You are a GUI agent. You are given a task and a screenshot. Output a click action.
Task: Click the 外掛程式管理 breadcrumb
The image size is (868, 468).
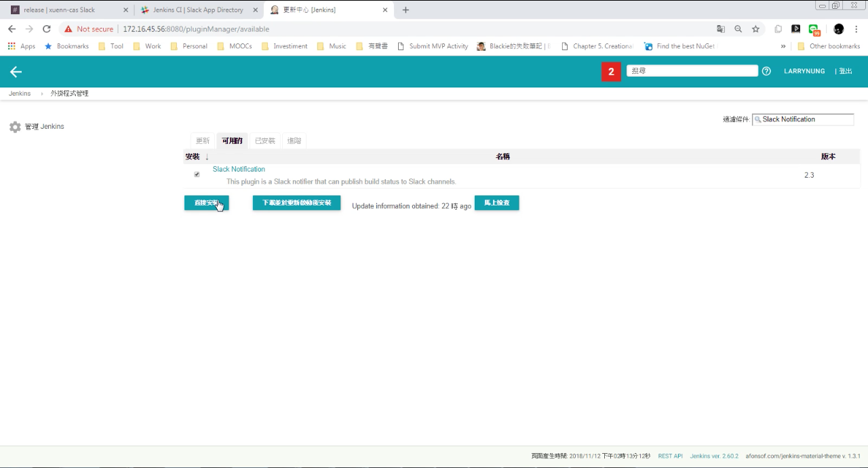click(x=69, y=94)
